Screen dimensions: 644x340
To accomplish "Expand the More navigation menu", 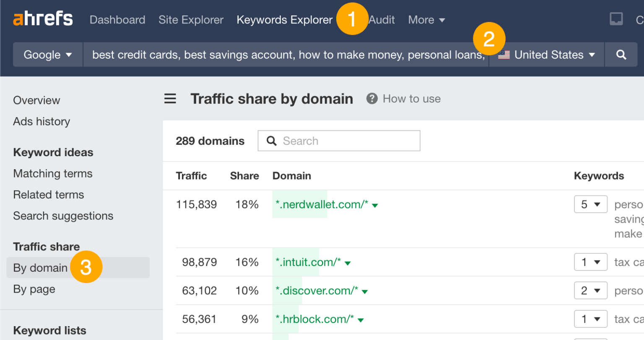I will (426, 20).
